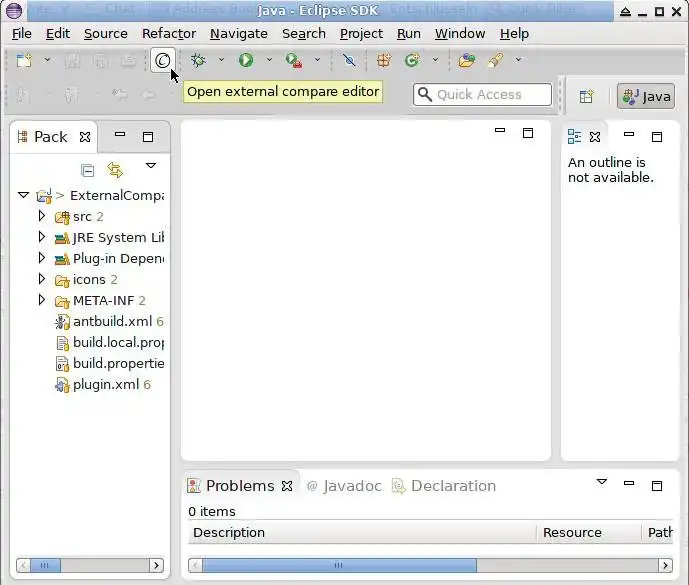Collapse the ExternalCompare project node
Screen dimensions: 689x585
tap(23, 195)
